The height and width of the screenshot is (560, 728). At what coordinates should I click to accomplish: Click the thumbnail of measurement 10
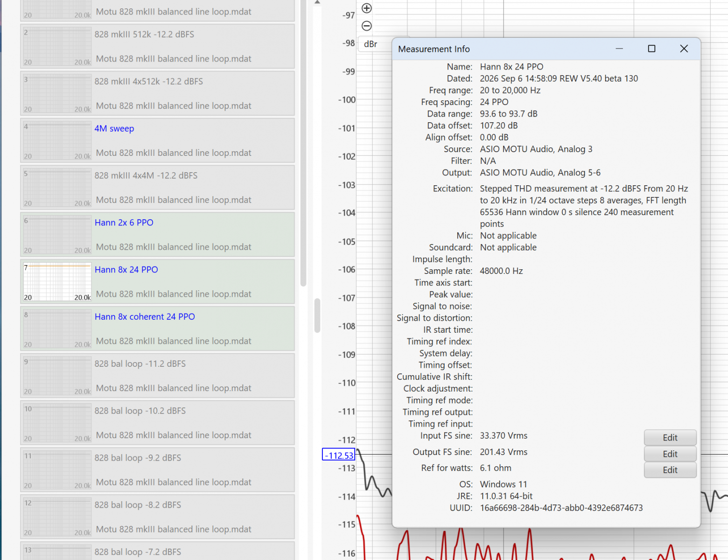57,423
